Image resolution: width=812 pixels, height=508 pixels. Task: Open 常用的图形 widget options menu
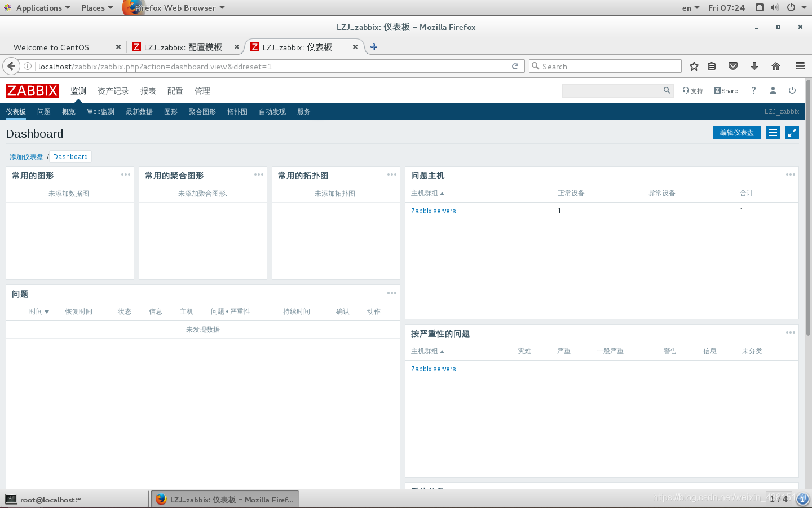(x=126, y=174)
